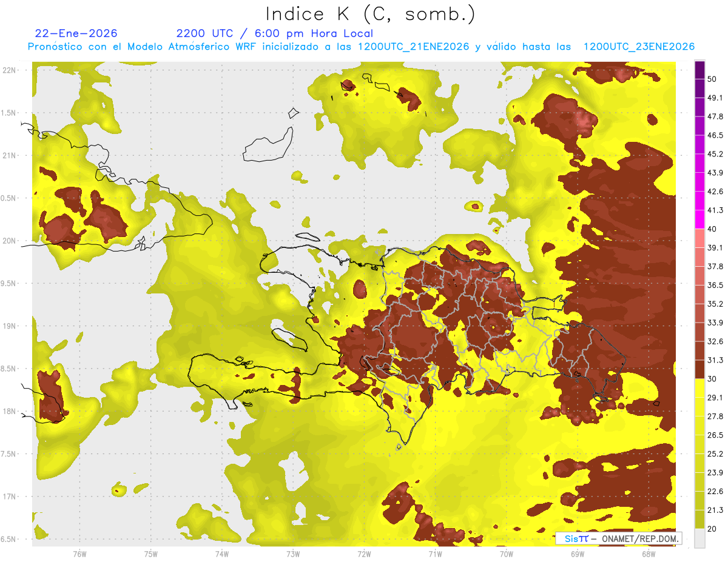The height and width of the screenshot is (562, 728).
Task: Click the '22N' latitude label
Action: [10, 70]
